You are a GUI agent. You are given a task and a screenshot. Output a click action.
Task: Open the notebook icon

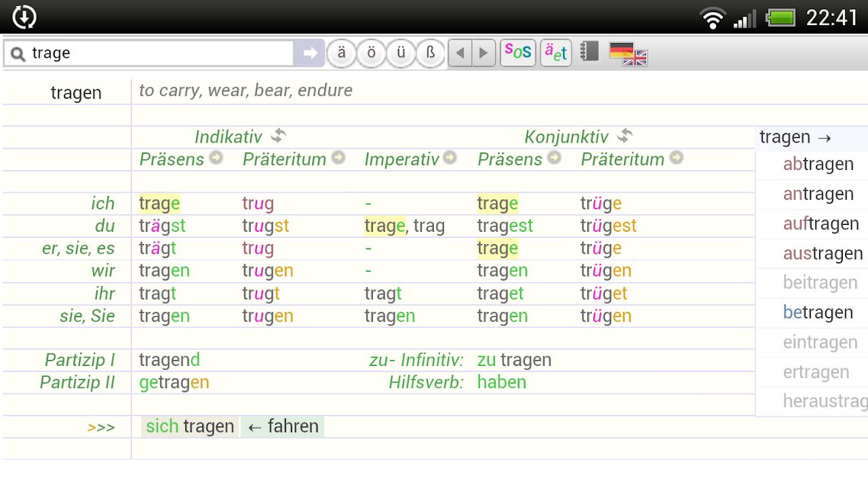pos(590,52)
